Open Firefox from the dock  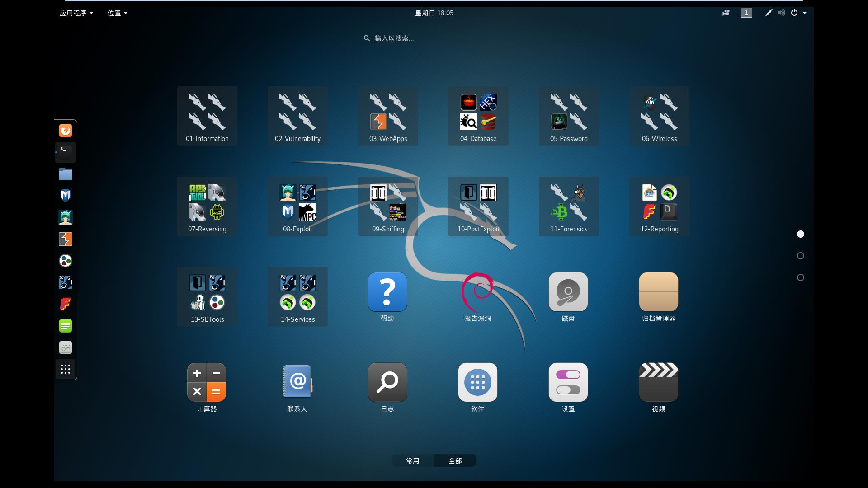coord(66,131)
